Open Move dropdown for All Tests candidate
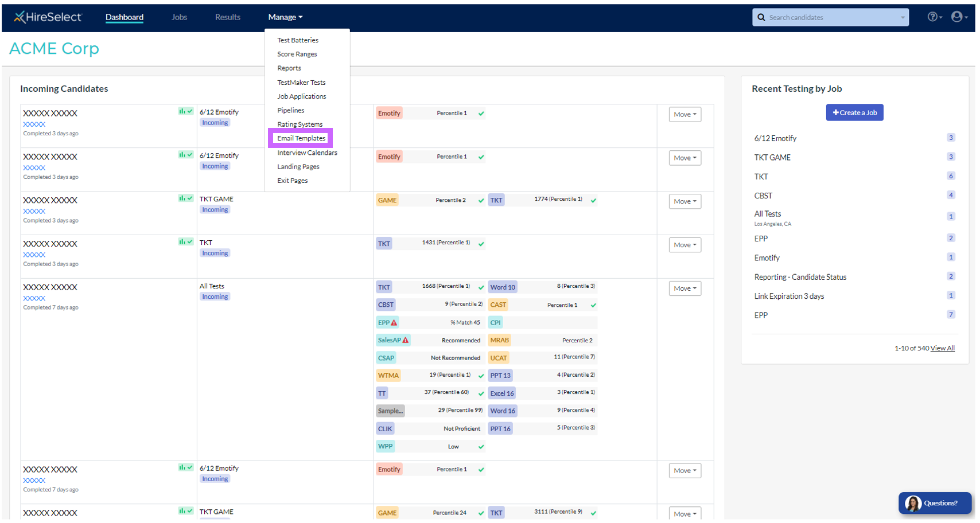The width and height of the screenshot is (980, 523). [685, 288]
